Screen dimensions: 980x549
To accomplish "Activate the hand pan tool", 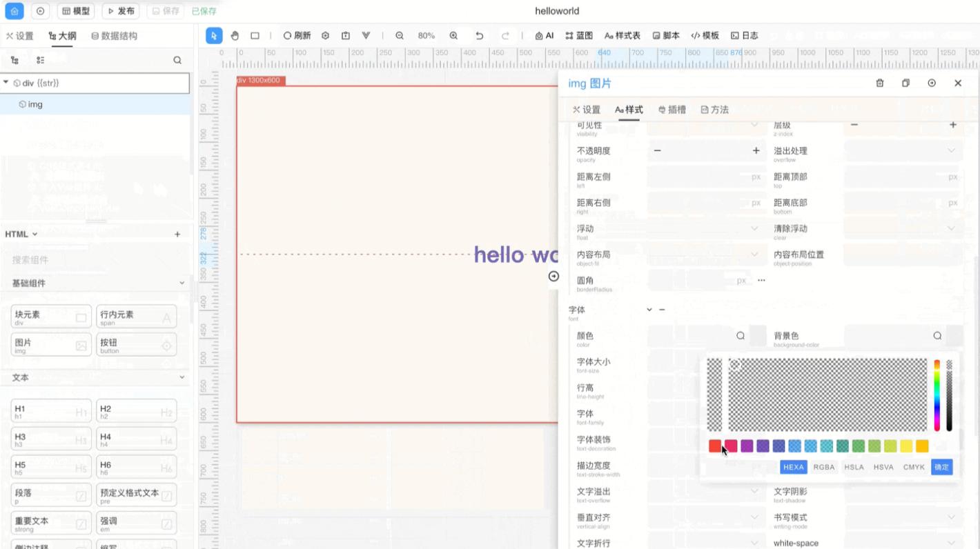I will (235, 36).
